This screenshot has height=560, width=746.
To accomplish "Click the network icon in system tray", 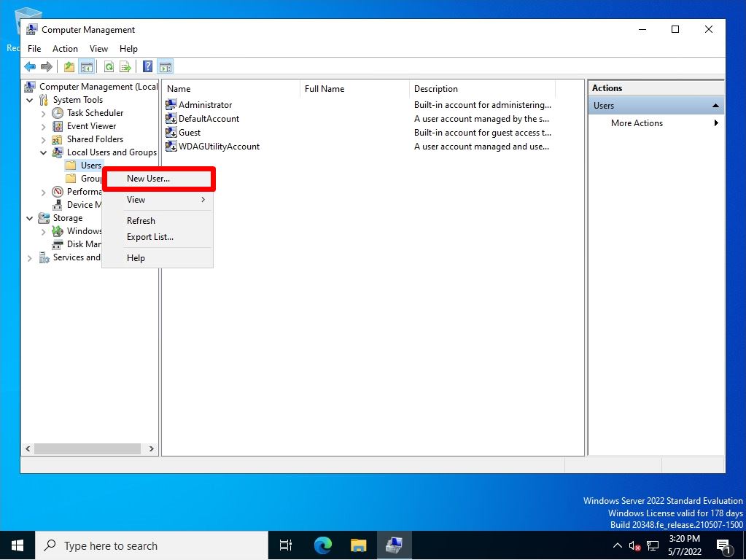I will (x=652, y=545).
